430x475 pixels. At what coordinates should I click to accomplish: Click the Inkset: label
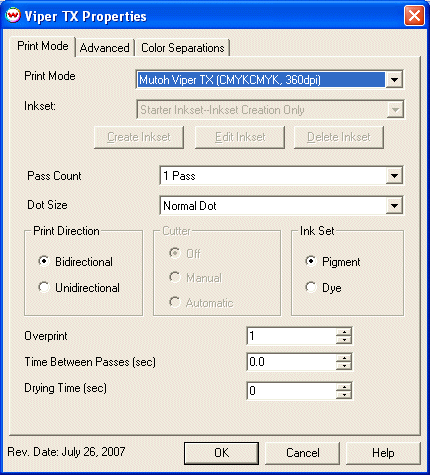[x=40, y=106]
